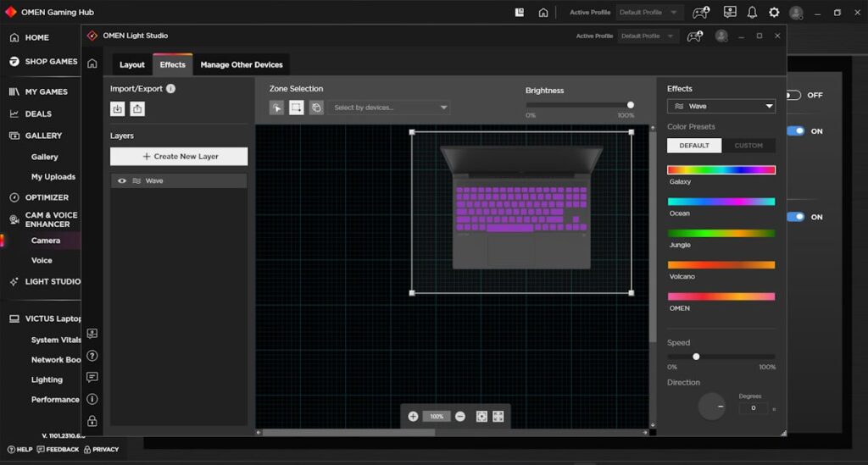
Task: Select the rectangle zone selection tool
Action: [296, 108]
